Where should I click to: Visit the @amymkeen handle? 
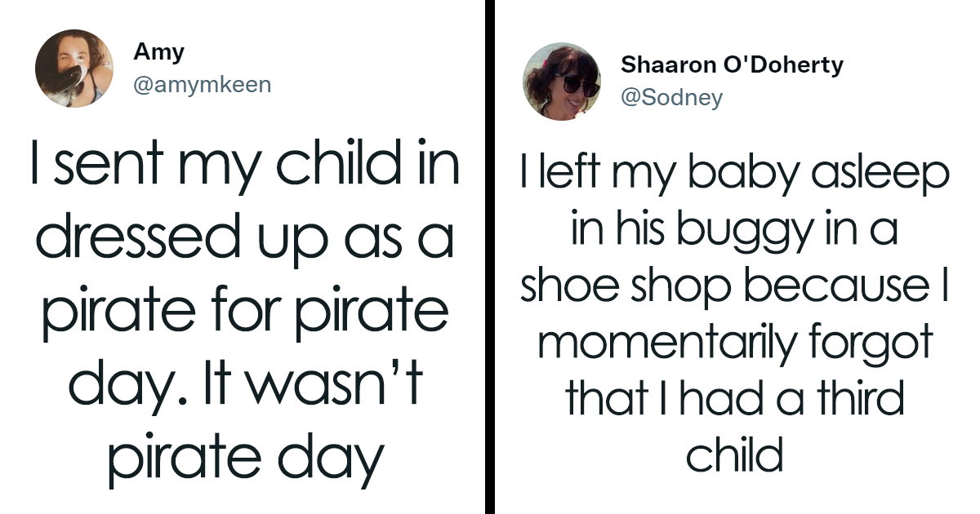point(202,85)
